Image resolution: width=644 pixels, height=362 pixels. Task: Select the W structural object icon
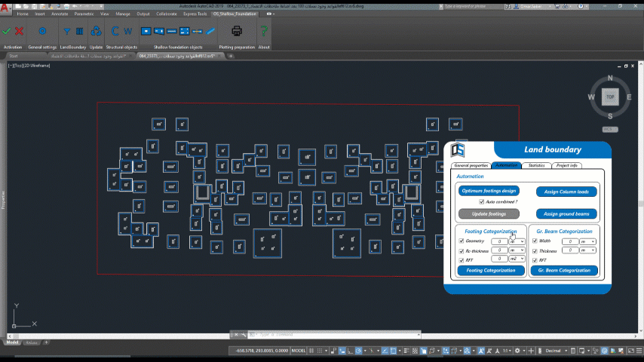pyautogui.click(x=127, y=32)
